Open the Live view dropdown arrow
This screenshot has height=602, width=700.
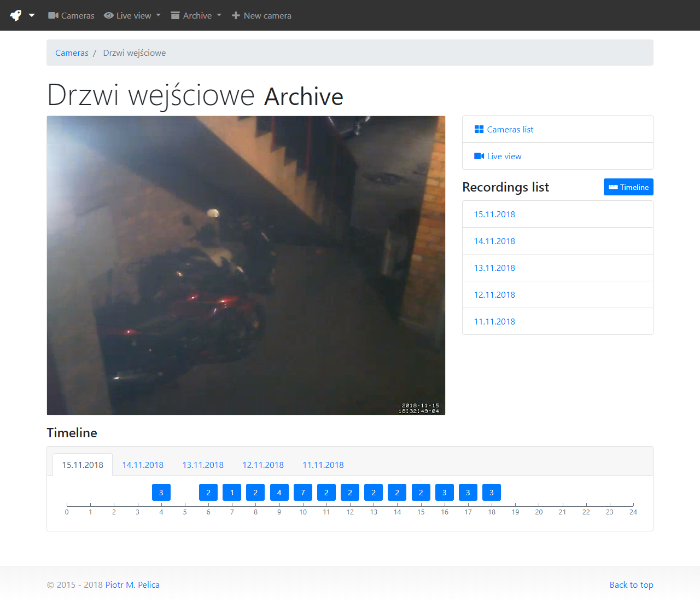159,15
